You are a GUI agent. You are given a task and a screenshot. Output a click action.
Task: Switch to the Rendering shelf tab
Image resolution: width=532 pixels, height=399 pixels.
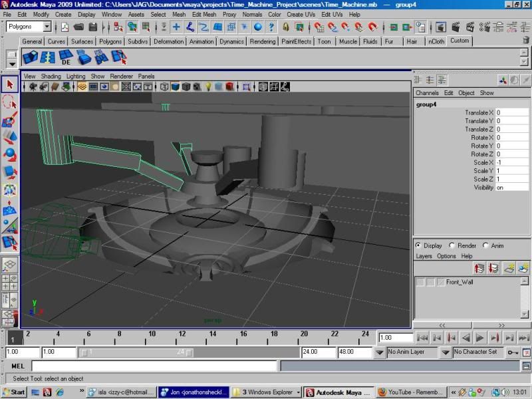pos(262,41)
